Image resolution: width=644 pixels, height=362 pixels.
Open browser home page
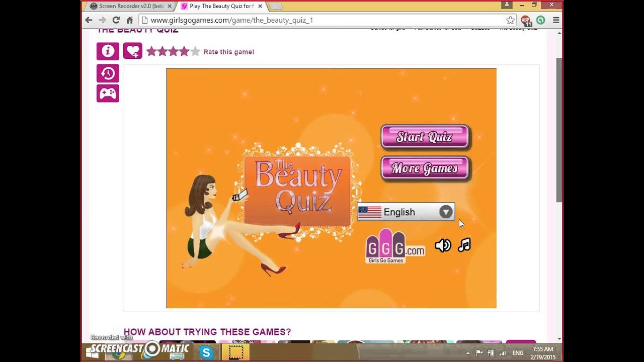pyautogui.click(x=130, y=20)
